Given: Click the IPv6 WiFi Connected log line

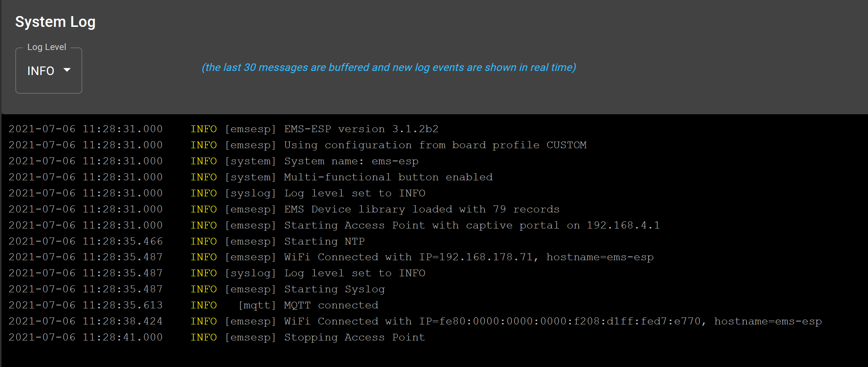Looking at the screenshot, I should click(x=552, y=321).
